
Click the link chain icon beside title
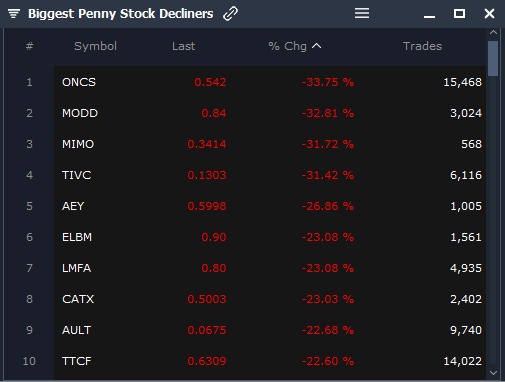click(x=230, y=14)
